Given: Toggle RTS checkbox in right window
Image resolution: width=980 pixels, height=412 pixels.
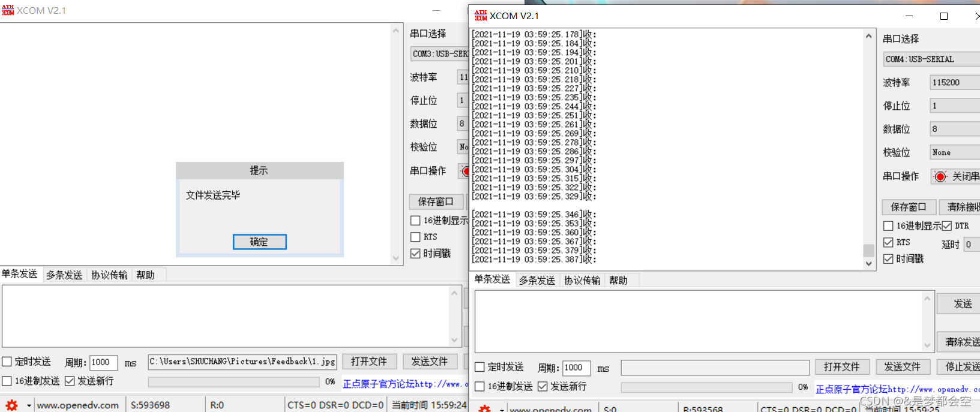Looking at the screenshot, I should (x=888, y=242).
